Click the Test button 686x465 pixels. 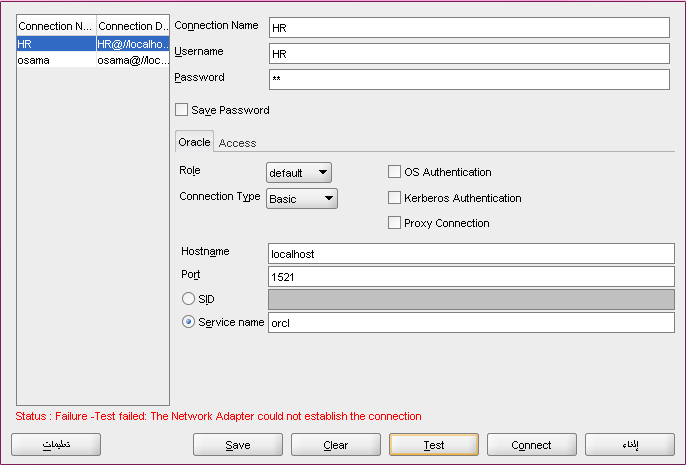[434, 445]
